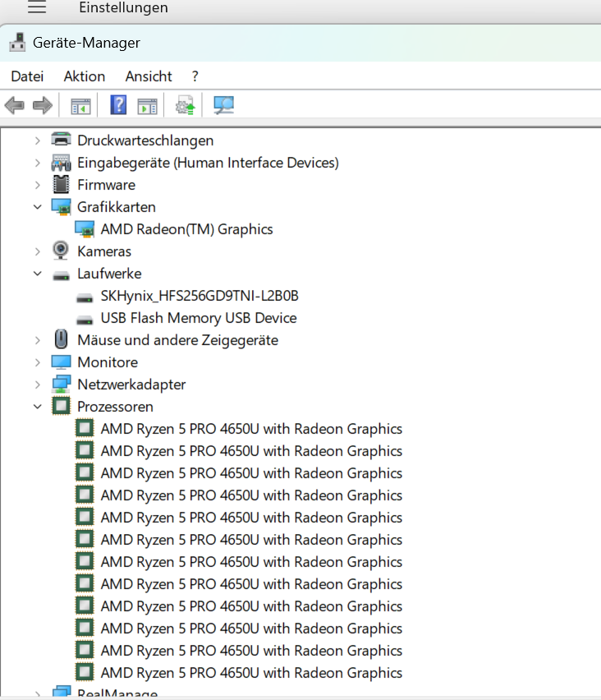Viewport: 601px width, 700px height.
Task: Click the AMD Radeon(TM) Graphics device icon
Action: point(85,229)
